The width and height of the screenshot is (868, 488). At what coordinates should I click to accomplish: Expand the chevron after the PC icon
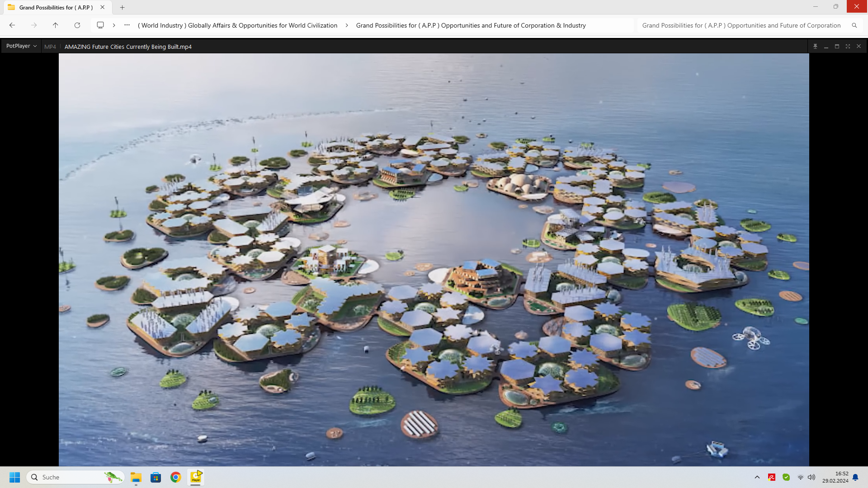click(114, 25)
